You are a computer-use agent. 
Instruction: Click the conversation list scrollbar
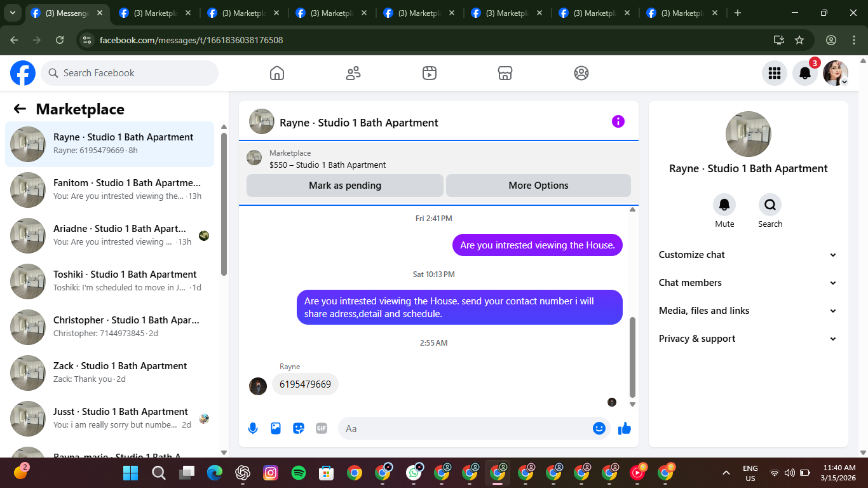point(224,203)
